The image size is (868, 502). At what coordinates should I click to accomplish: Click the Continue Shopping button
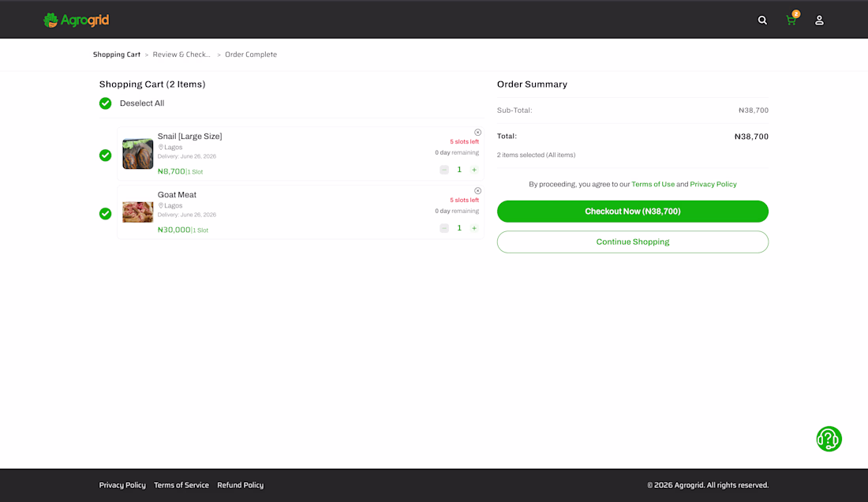point(633,242)
